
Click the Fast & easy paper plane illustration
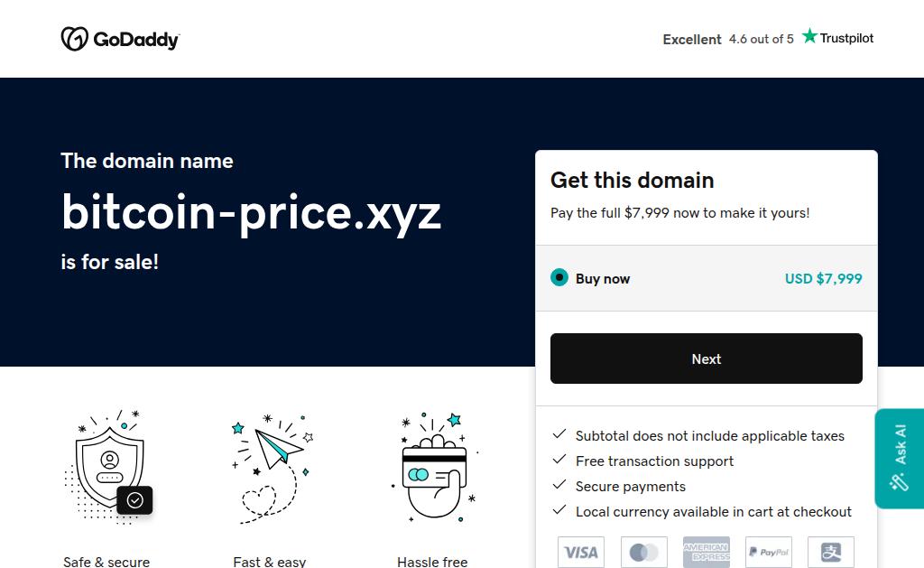(273, 469)
